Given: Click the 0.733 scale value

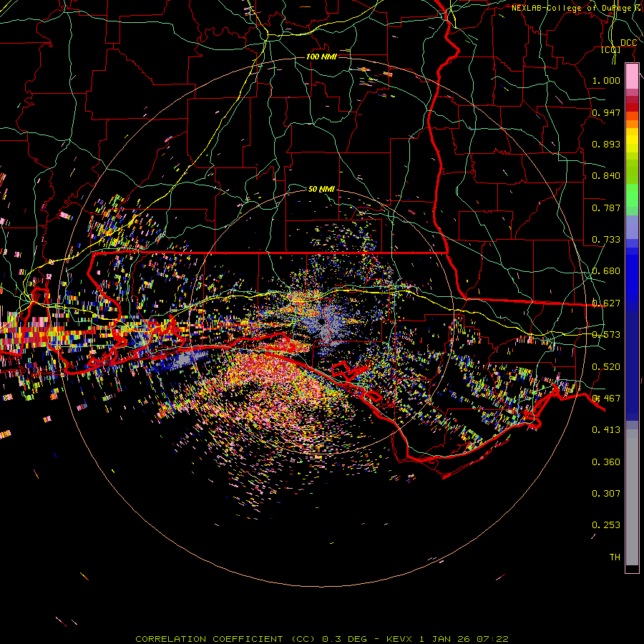Looking at the screenshot, I should coord(606,240).
